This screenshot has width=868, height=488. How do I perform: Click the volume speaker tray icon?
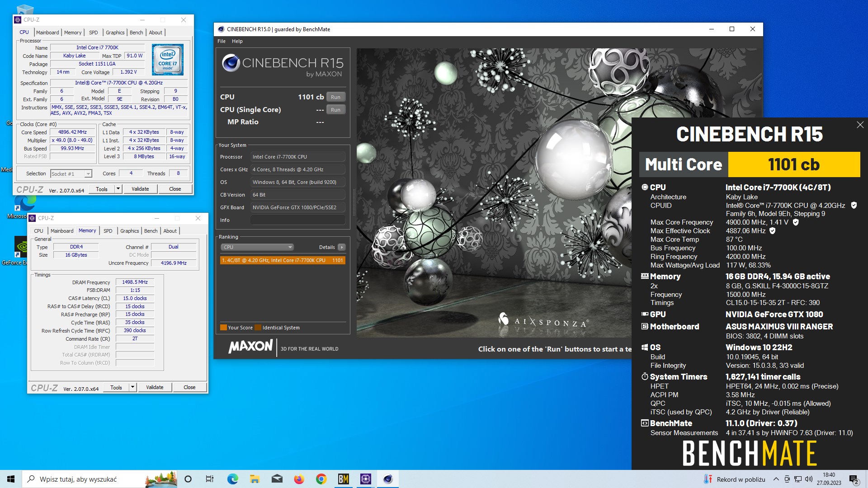point(809,479)
